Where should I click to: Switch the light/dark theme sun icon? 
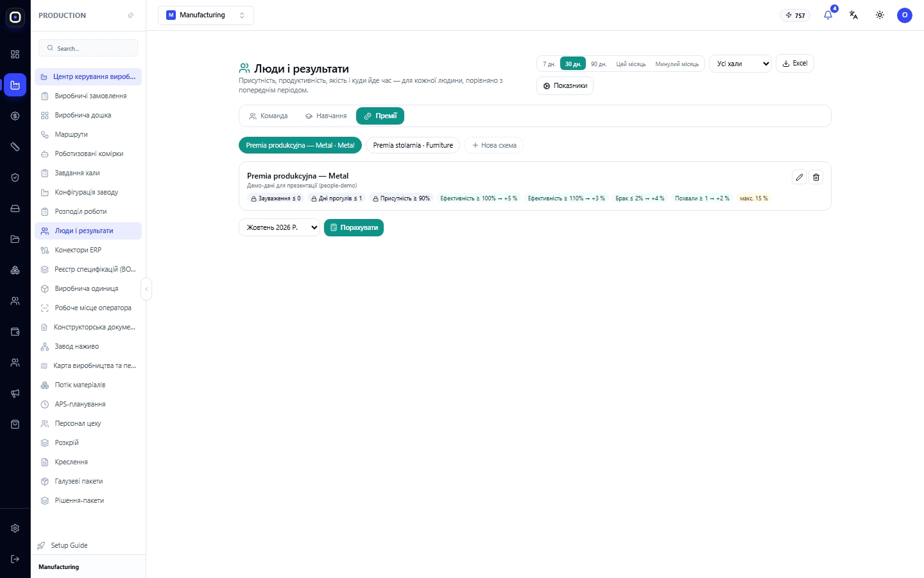click(880, 15)
